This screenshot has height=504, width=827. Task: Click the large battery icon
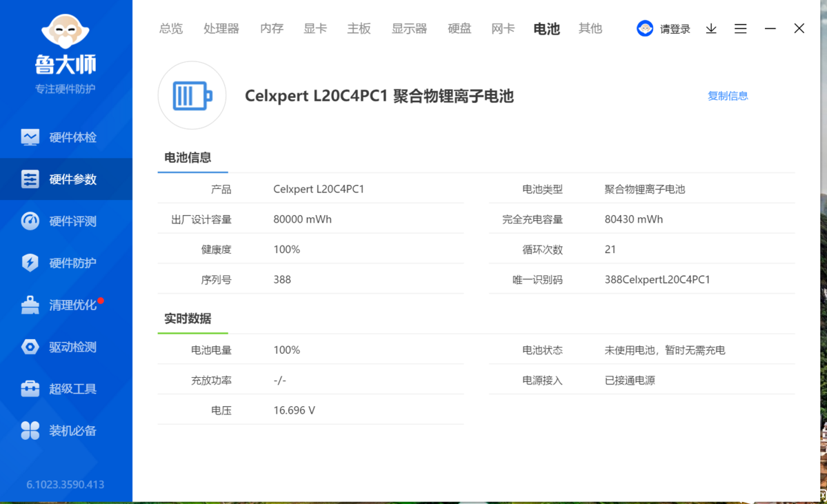point(192,95)
